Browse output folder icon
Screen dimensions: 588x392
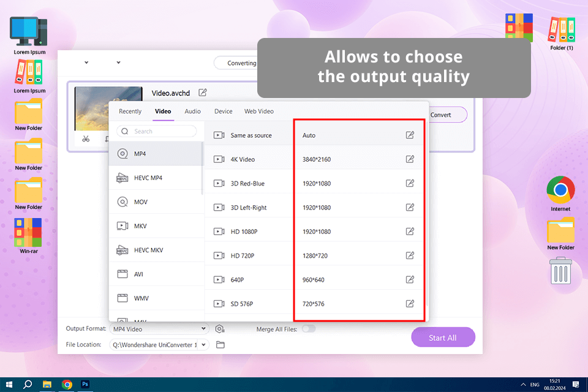pyautogui.click(x=220, y=345)
